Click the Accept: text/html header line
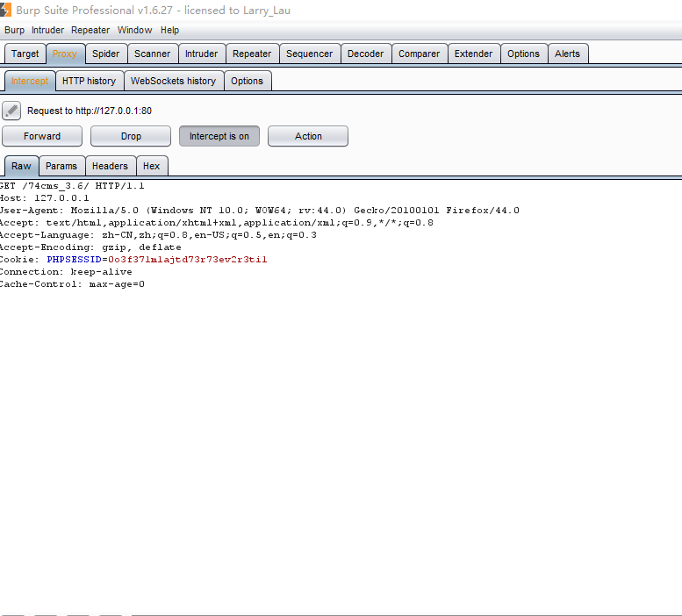This screenshot has height=616, width=682. pos(217,223)
